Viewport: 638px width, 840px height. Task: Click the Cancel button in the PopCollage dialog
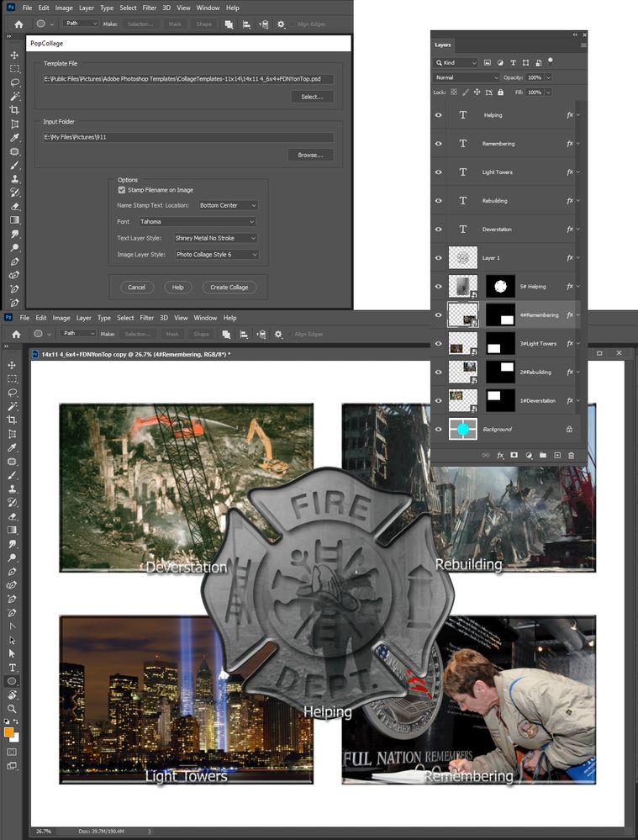(x=137, y=287)
